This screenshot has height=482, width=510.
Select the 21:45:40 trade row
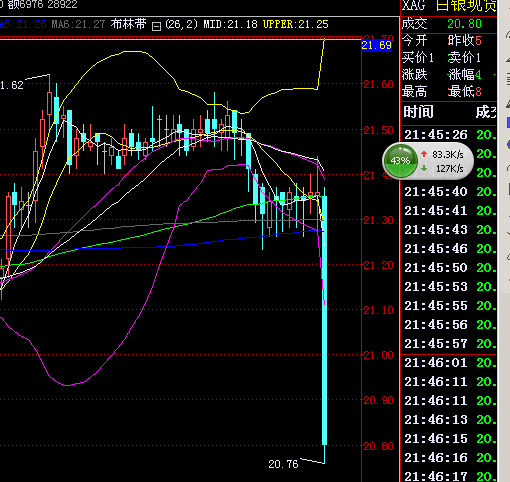(x=449, y=192)
